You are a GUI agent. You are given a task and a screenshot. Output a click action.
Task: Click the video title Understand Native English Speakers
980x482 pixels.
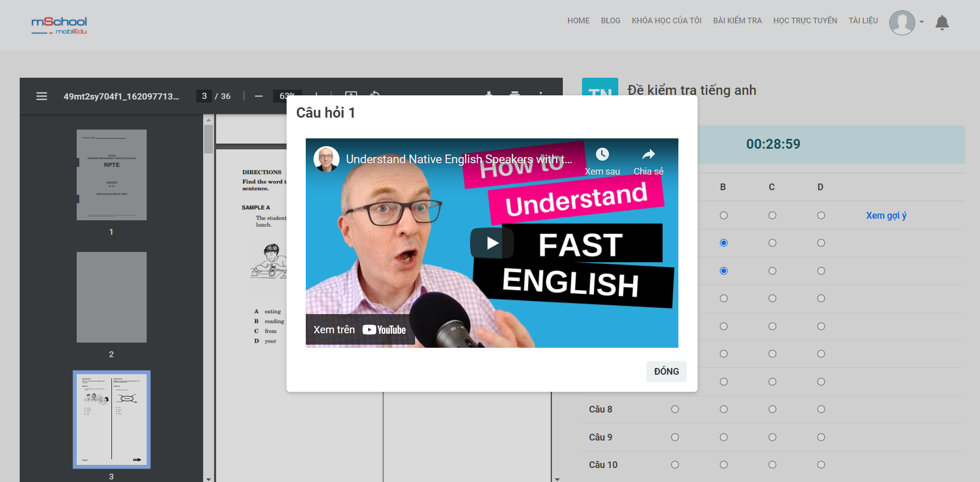[x=459, y=159]
